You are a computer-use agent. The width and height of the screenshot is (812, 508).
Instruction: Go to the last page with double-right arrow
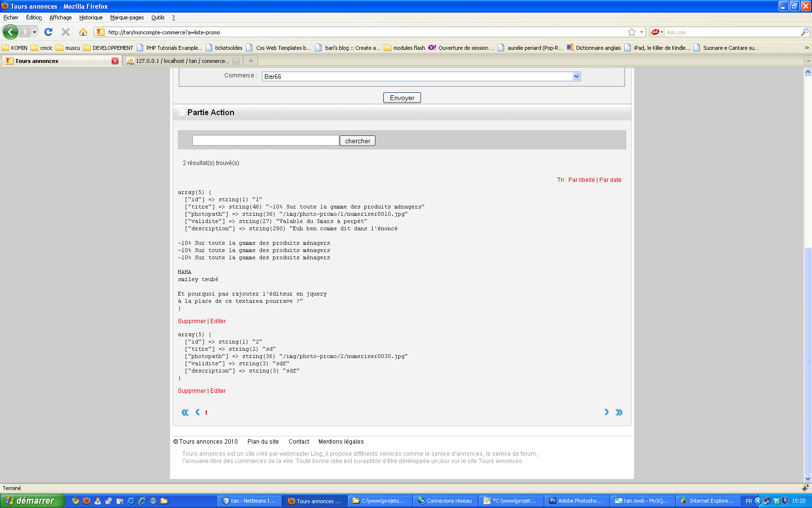click(x=619, y=412)
